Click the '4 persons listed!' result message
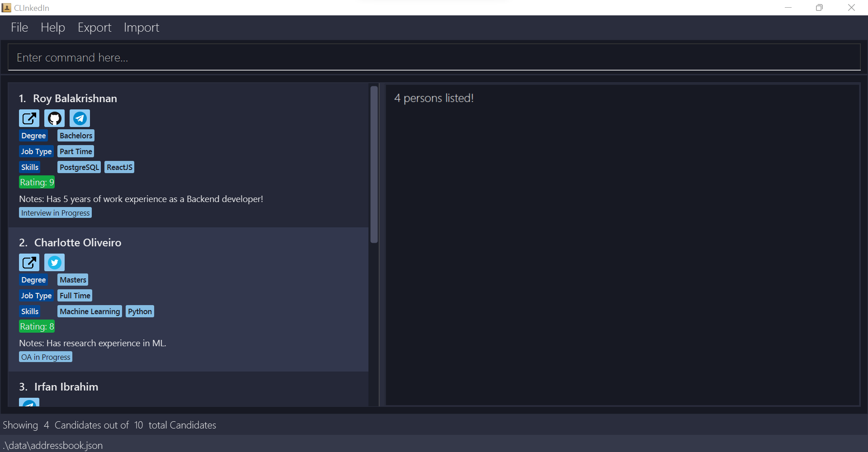The height and width of the screenshot is (452, 868). tap(434, 98)
